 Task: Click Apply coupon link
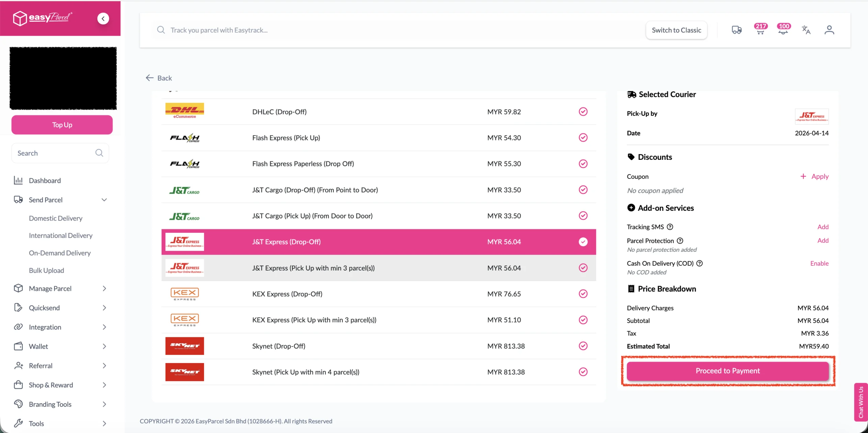(814, 176)
